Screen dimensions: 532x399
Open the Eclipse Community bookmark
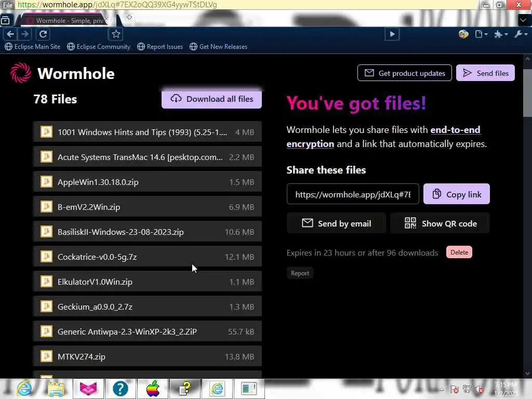[99, 46]
